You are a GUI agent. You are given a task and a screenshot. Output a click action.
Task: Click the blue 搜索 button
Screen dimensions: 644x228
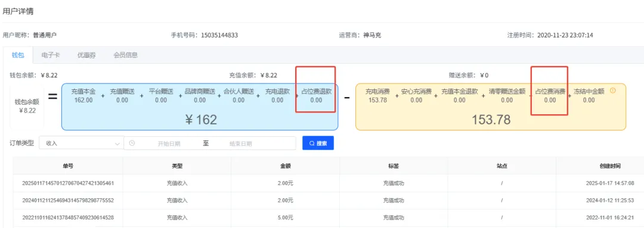tap(318, 143)
